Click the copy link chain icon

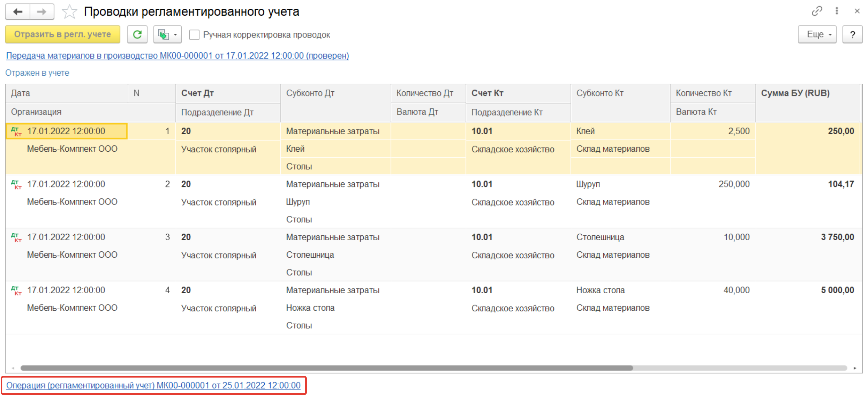pos(816,11)
